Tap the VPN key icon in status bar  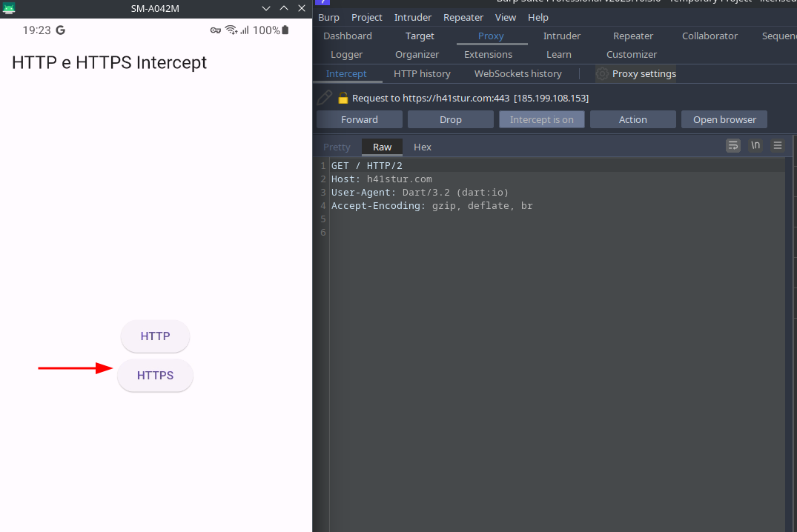click(215, 30)
